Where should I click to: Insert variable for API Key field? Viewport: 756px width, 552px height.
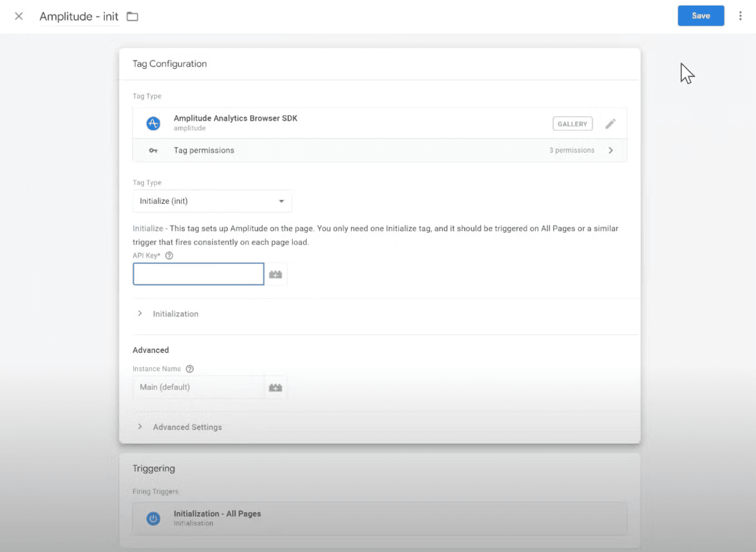275,274
